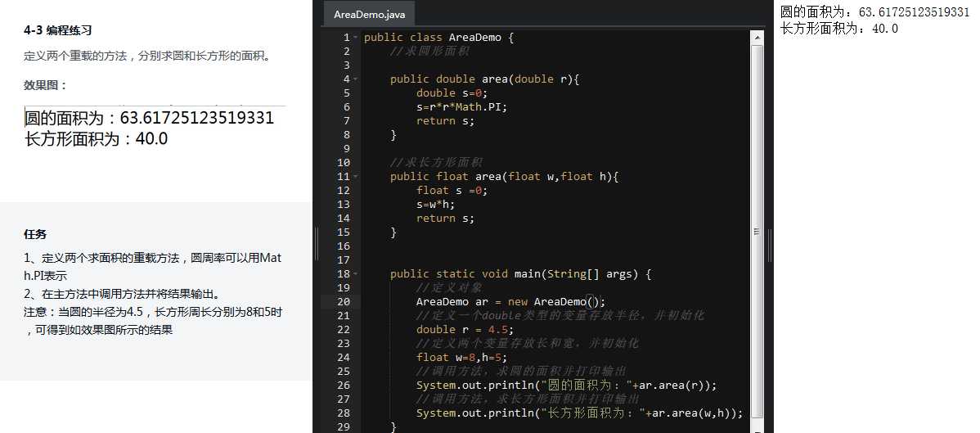Click the comment "//求圆形面积" on line 2
Image resolution: width=980 pixels, height=433 pixels.
coord(429,52)
